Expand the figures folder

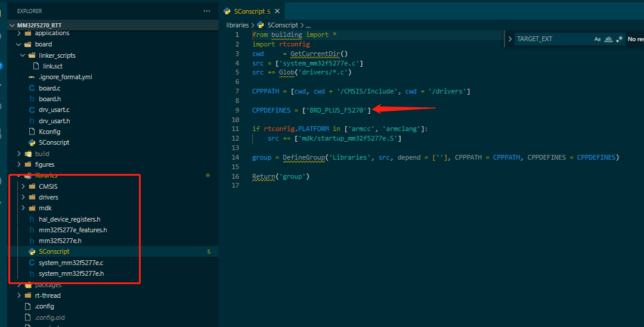pyautogui.click(x=19, y=164)
